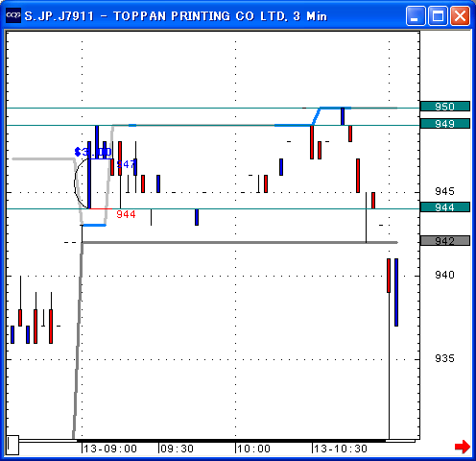Click the CQG application icon in title bar
The height and width of the screenshot is (461, 476).
click(13, 15)
